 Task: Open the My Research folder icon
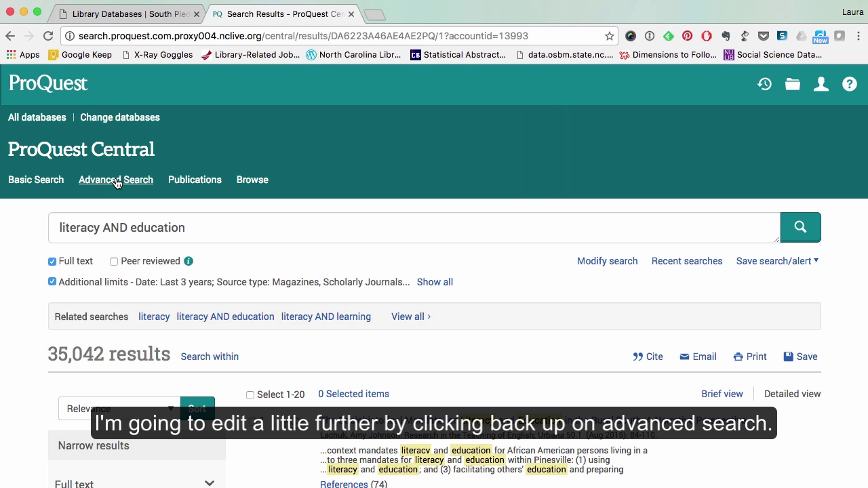pos(793,84)
